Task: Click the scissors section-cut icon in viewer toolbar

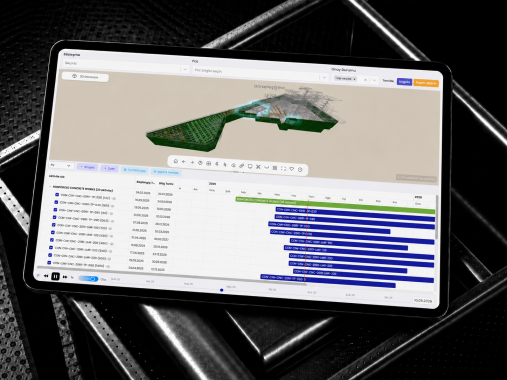Action: [x=258, y=167]
